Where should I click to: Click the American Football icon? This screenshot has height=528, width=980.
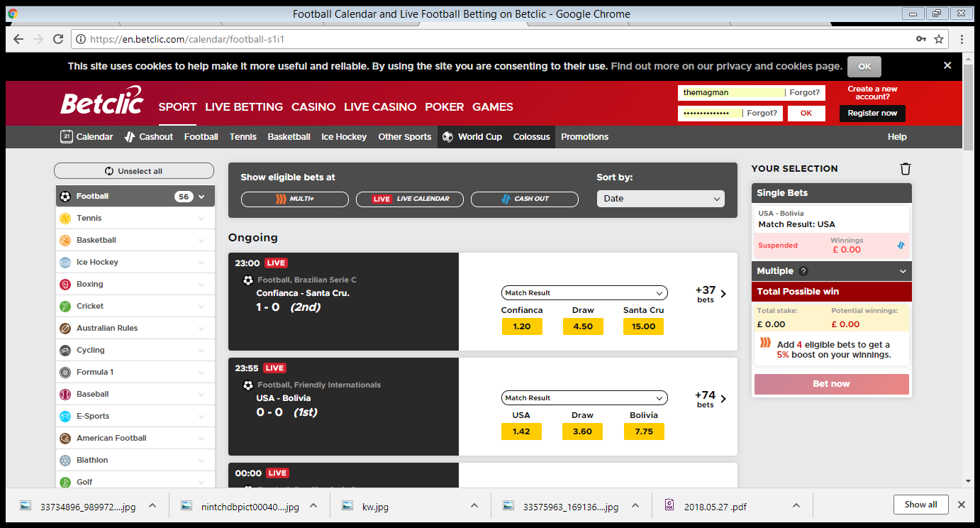click(65, 438)
